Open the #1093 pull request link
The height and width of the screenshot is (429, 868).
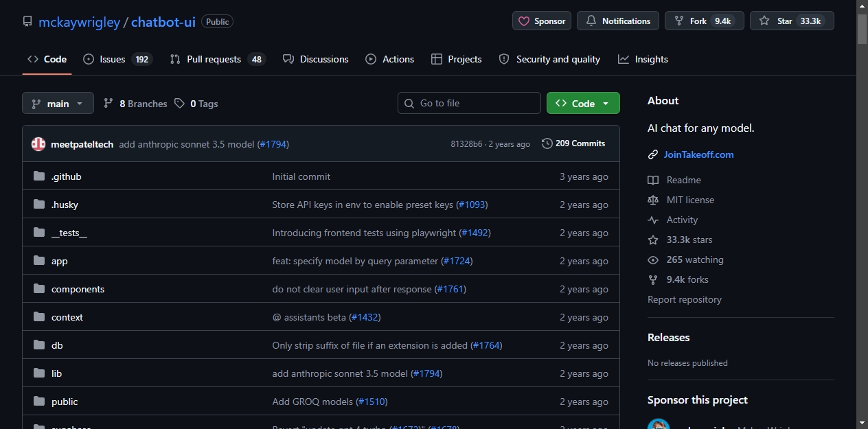click(472, 205)
